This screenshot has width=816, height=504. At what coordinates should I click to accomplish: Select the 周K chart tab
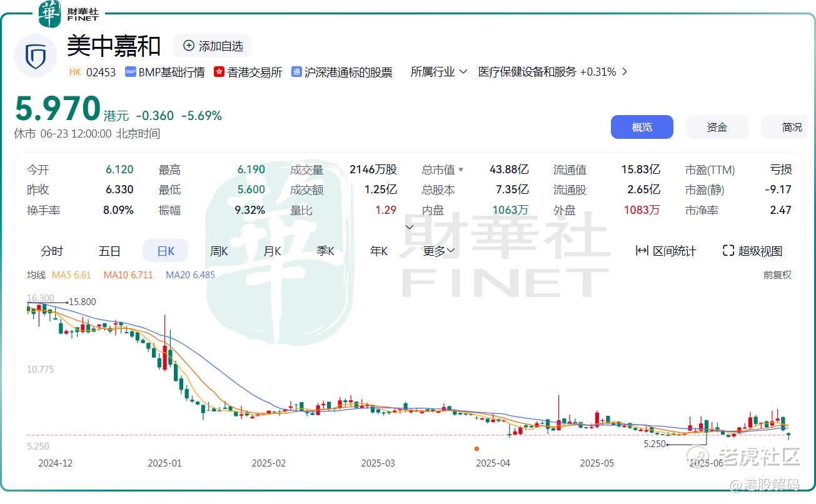pos(219,251)
